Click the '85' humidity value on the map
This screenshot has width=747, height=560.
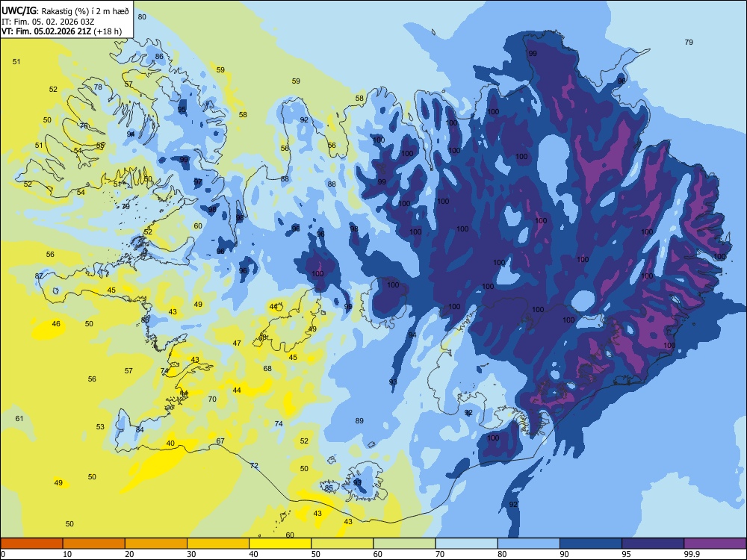(x=329, y=488)
